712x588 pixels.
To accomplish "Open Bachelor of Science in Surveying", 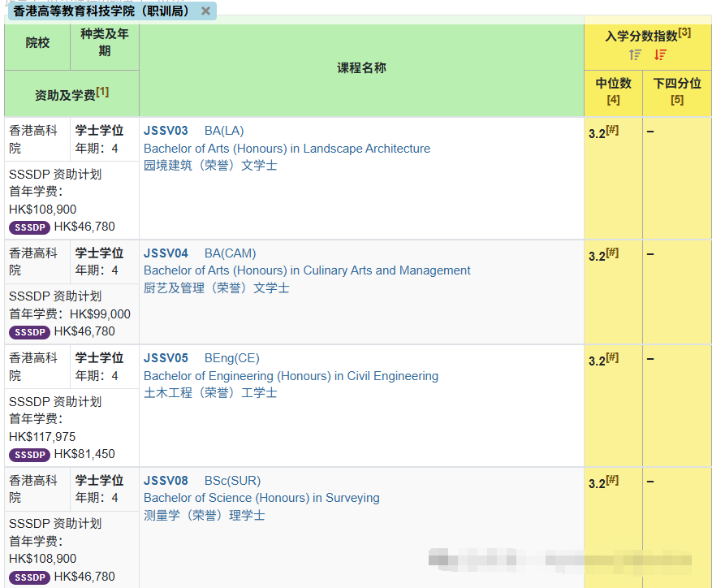I will (x=261, y=498).
